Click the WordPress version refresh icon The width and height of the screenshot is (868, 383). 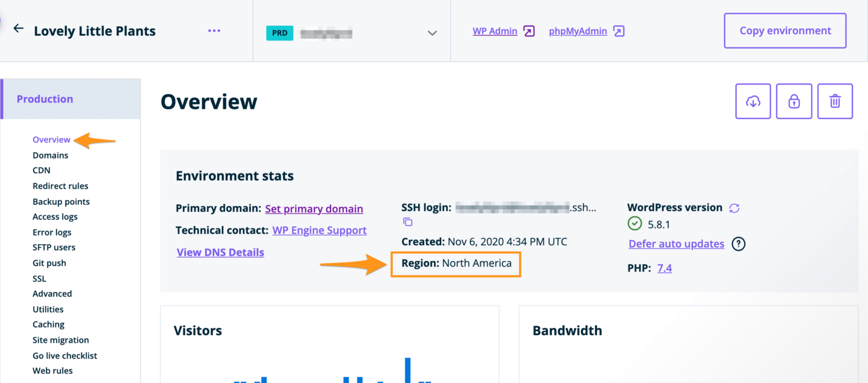734,208
